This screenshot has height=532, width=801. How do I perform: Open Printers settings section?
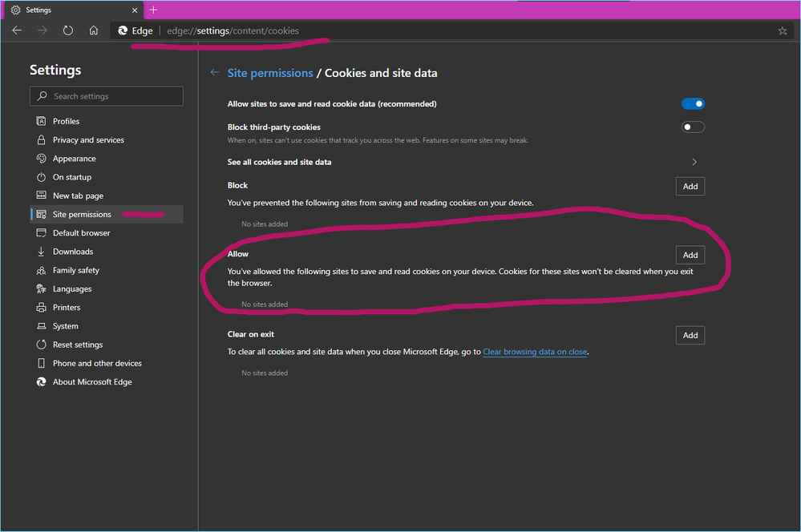click(107, 308)
